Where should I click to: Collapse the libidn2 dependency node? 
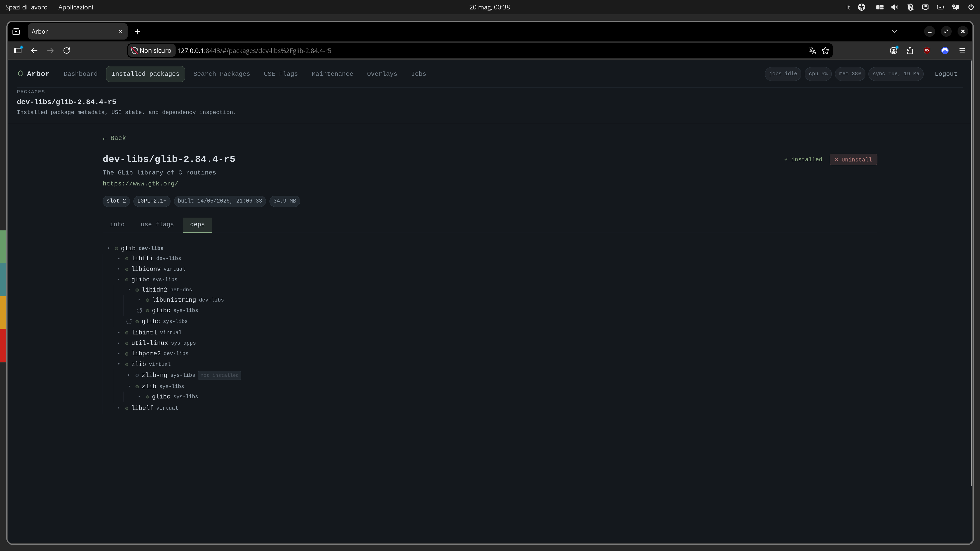tap(129, 290)
